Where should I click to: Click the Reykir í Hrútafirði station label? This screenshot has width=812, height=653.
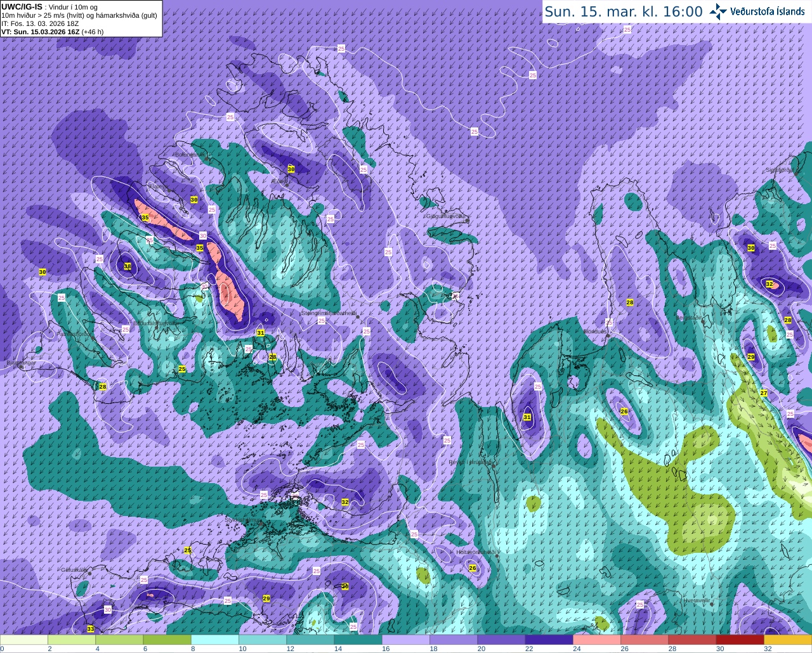click(x=471, y=462)
